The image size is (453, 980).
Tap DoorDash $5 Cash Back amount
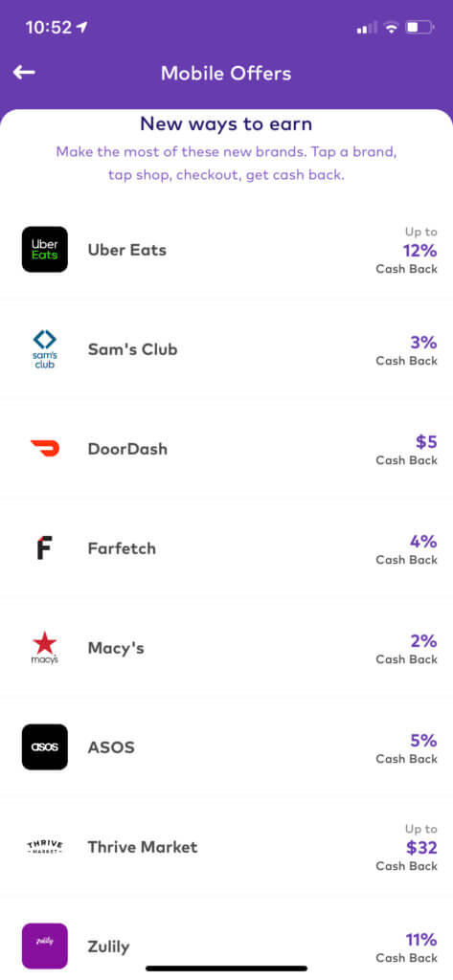(407, 450)
